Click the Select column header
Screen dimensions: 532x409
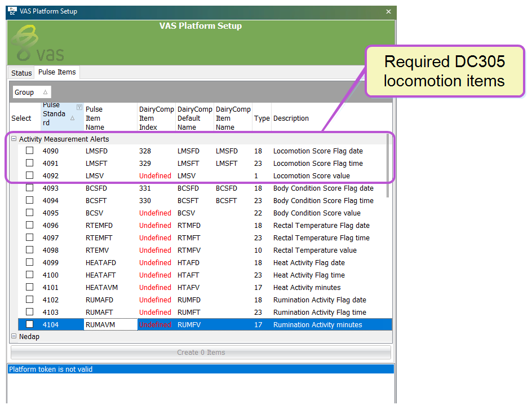[x=24, y=118]
